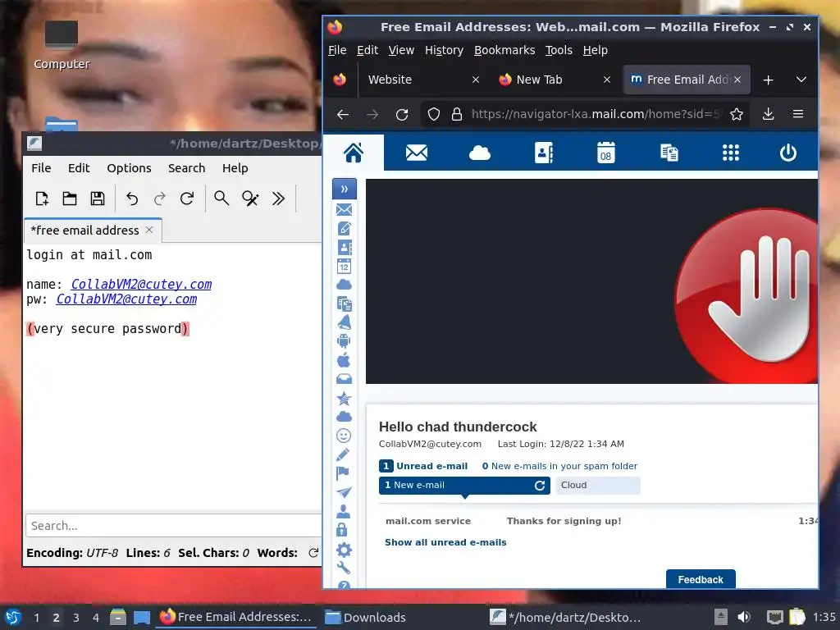840x630 pixels.
Task: Click the New document icon in text editor
Action: click(42, 199)
